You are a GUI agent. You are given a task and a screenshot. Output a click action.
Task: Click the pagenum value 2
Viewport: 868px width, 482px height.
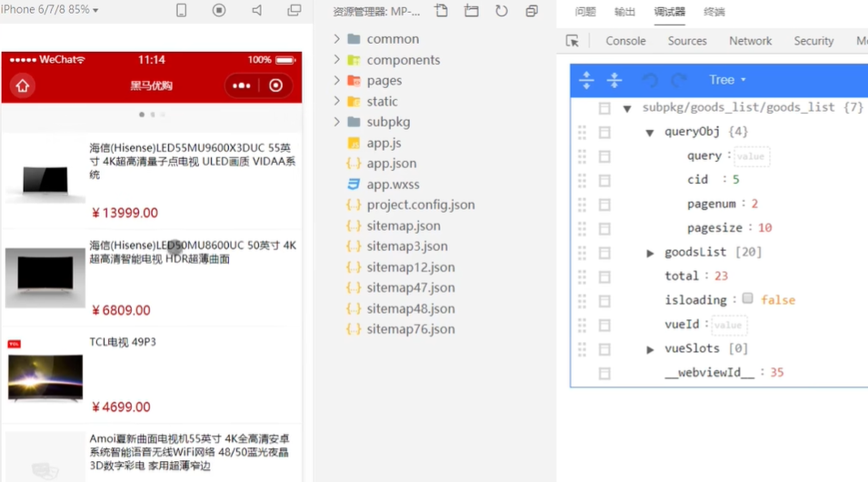(754, 204)
